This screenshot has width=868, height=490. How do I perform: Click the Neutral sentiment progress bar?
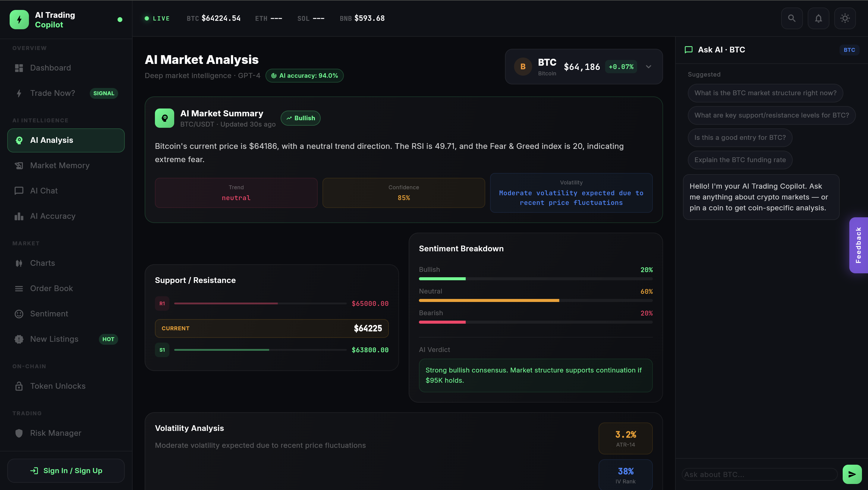[536, 300]
